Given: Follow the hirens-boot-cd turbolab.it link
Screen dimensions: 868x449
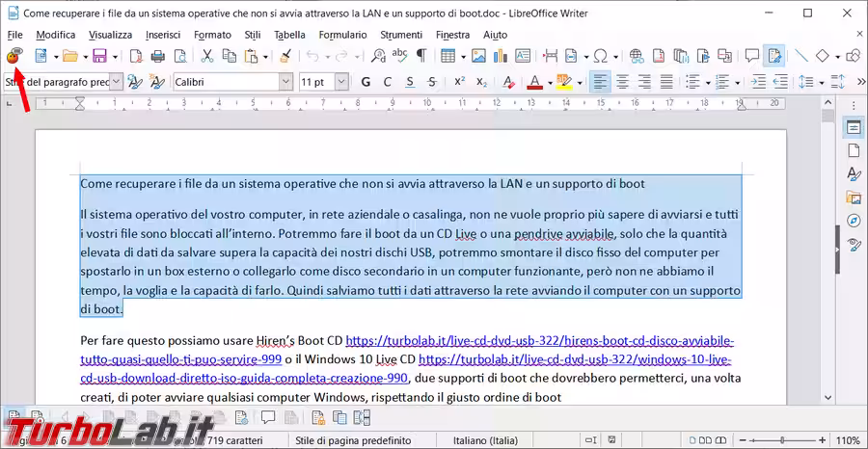Looking at the screenshot, I should (x=539, y=341).
